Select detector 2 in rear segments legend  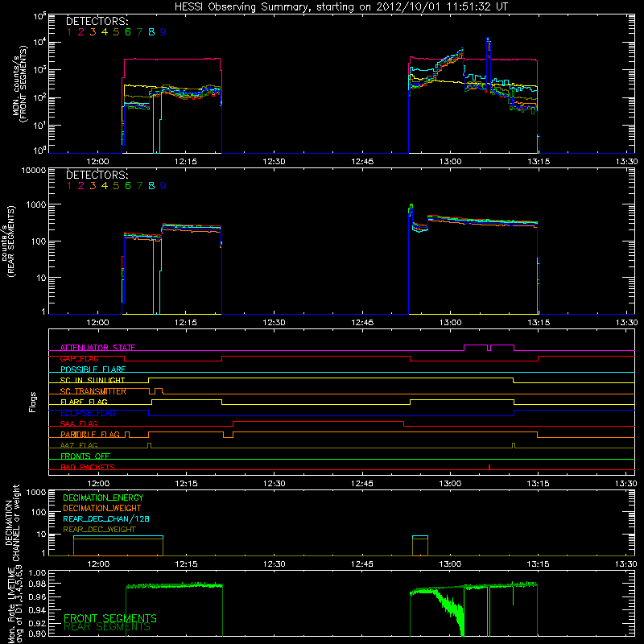(81, 186)
